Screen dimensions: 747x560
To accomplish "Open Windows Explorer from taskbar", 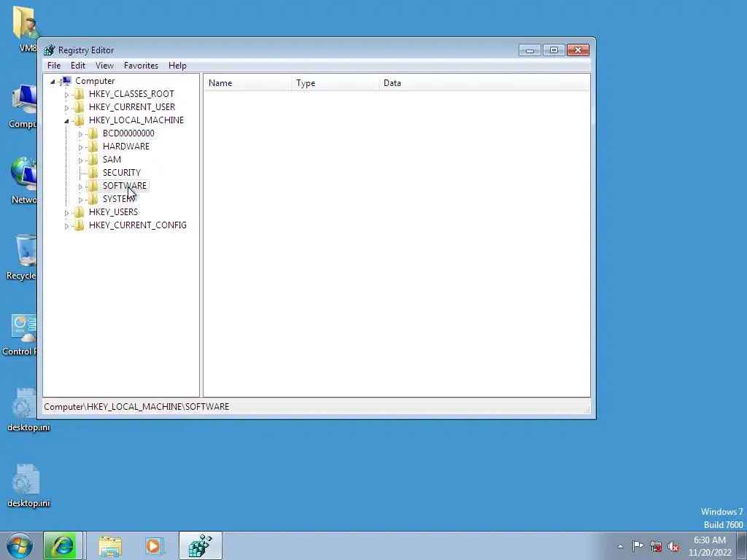I will click(x=110, y=545).
